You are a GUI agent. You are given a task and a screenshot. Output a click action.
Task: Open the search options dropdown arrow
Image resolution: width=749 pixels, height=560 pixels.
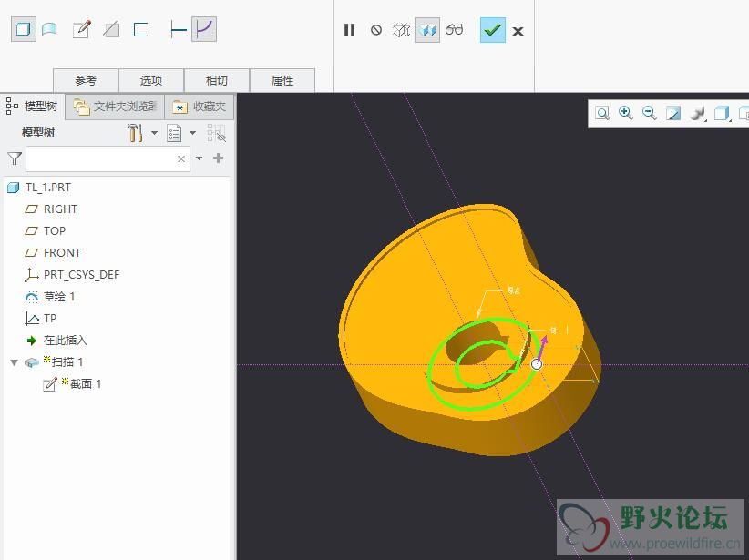coord(200,158)
